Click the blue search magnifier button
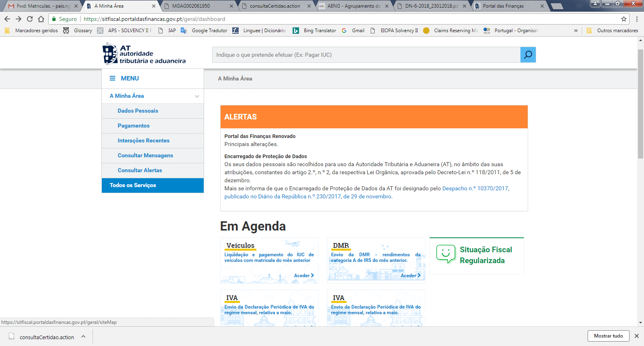 coord(528,55)
